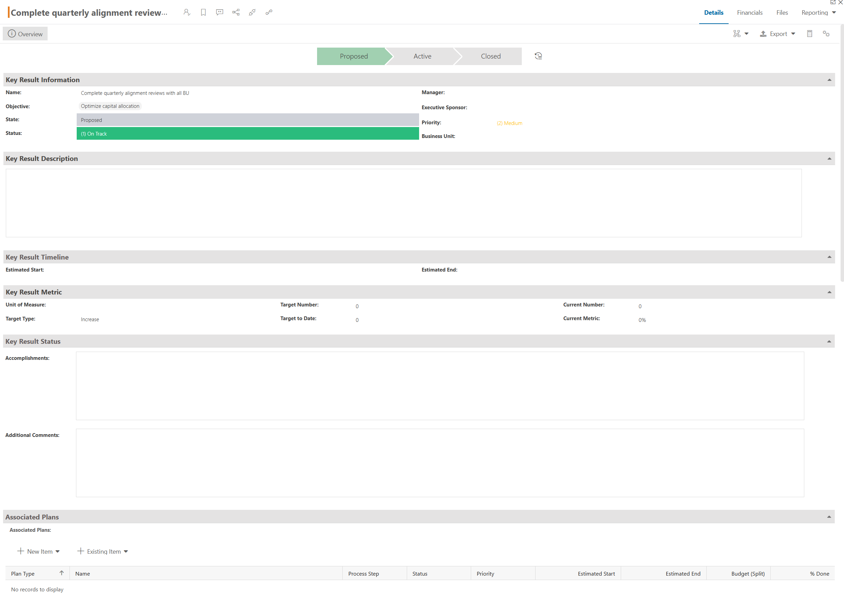Open the comments speech bubble icon
The width and height of the screenshot is (844, 616).
219,12
